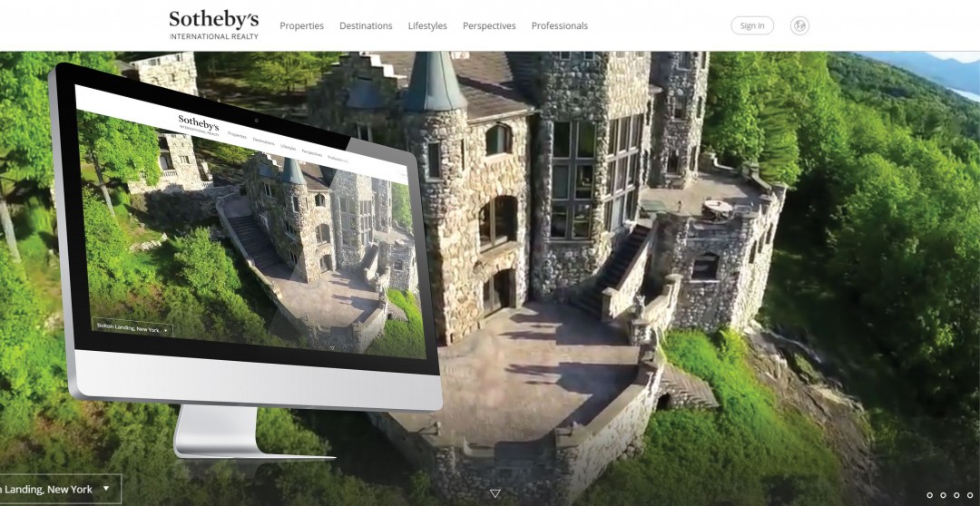Screen dimensions: 980x506
Task: Open the Properties menu
Action: (x=302, y=25)
